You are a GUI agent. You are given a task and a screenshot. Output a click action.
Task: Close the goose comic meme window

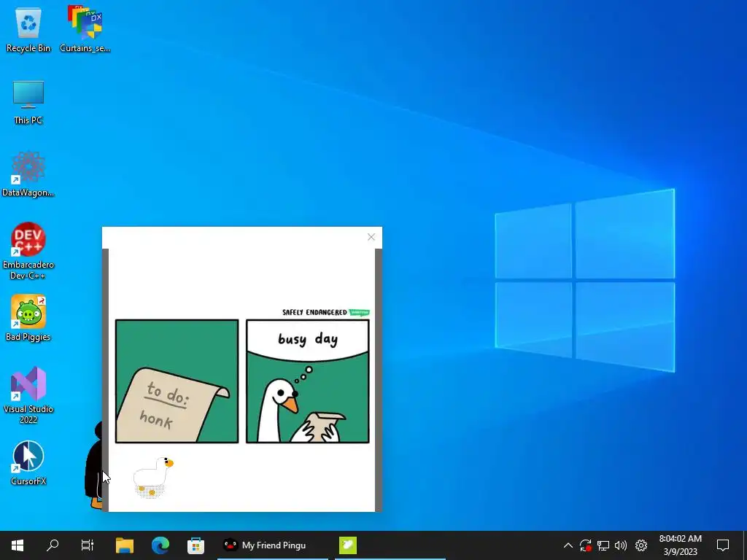(x=371, y=237)
